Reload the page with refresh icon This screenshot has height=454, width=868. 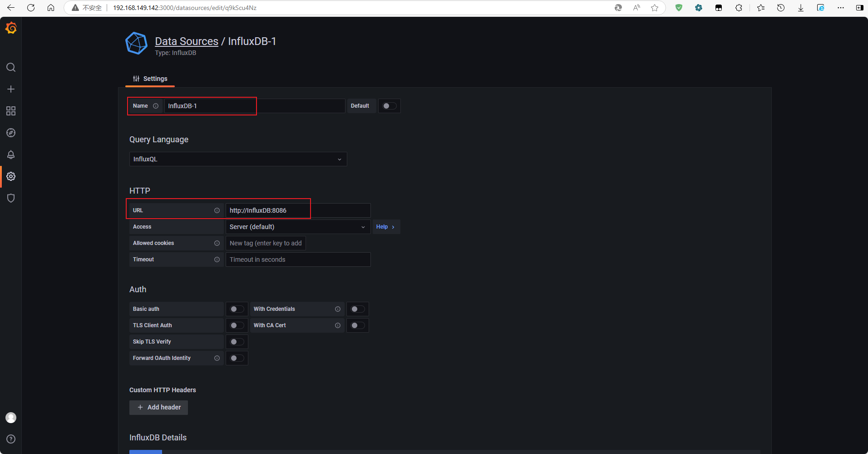point(31,8)
